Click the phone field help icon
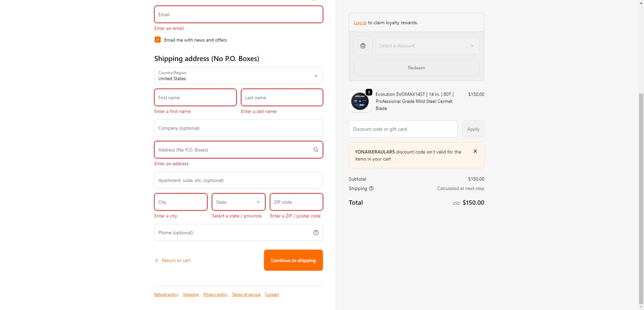Screen dimensions: 644x310 tap(316, 232)
